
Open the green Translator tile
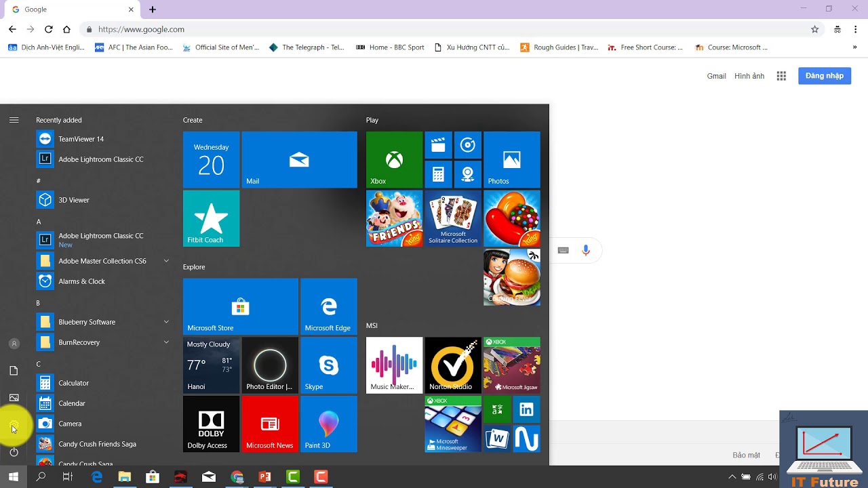click(x=497, y=409)
